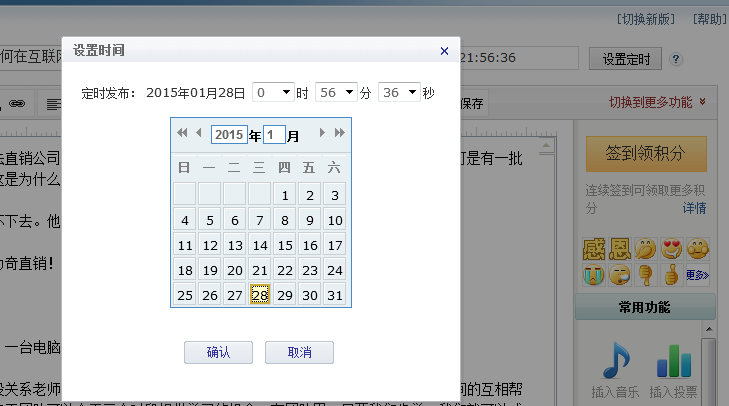Image resolution: width=729 pixels, height=406 pixels.
Task: Select date 22 in calendar
Action: [x=285, y=270]
